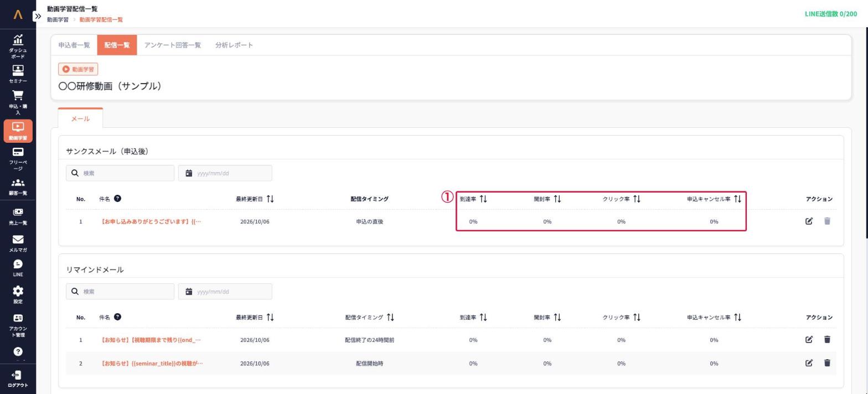Delete the 配信終了の24時間前 reminder mail
Image resolution: width=868 pixels, height=394 pixels.
click(x=827, y=340)
